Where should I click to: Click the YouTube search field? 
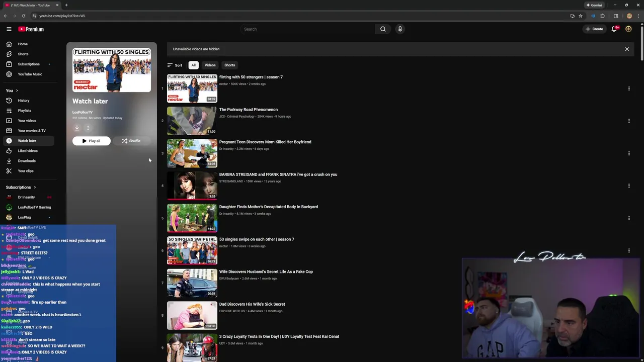[x=307, y=29]
